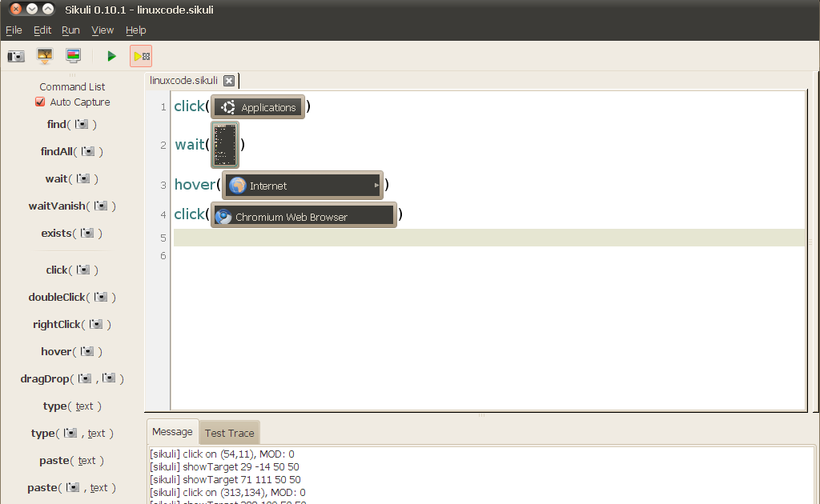Click the screenshot capture camera icon

click(x=16, y=56)
